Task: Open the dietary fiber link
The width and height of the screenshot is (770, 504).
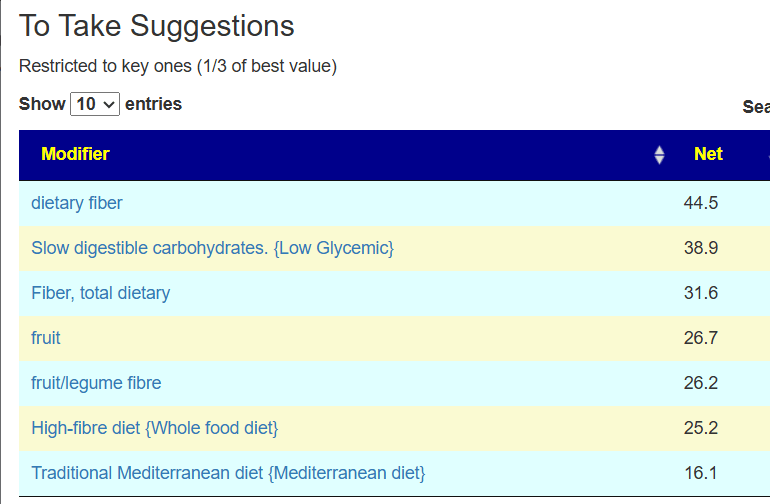Action: pyautogui.click(x=77, y=203)
